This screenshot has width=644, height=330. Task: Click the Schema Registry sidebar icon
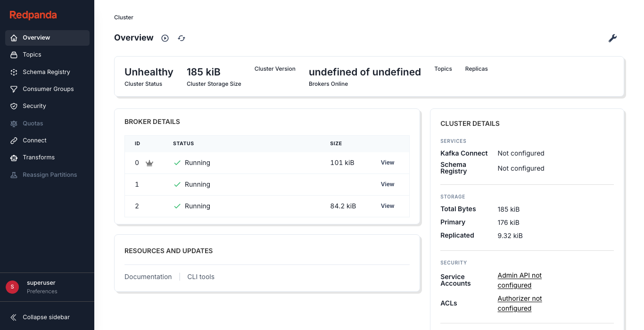tap(14, 72)
